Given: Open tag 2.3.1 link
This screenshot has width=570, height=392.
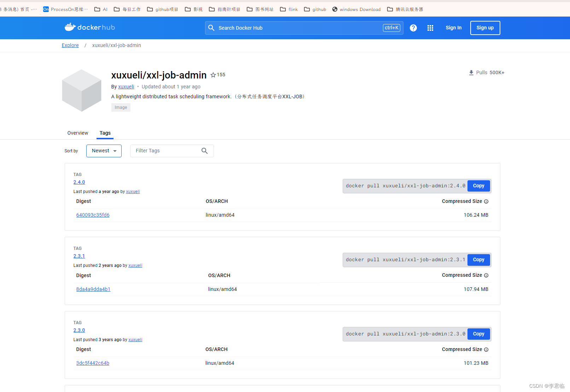Looking at the screenshot, I should (x=79, y=256).
